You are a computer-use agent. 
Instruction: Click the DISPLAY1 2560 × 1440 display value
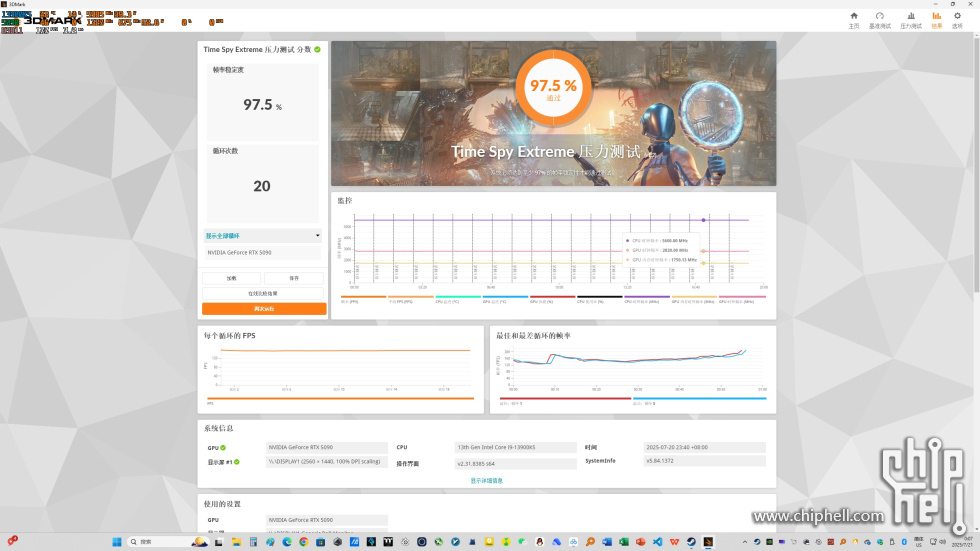327,462
